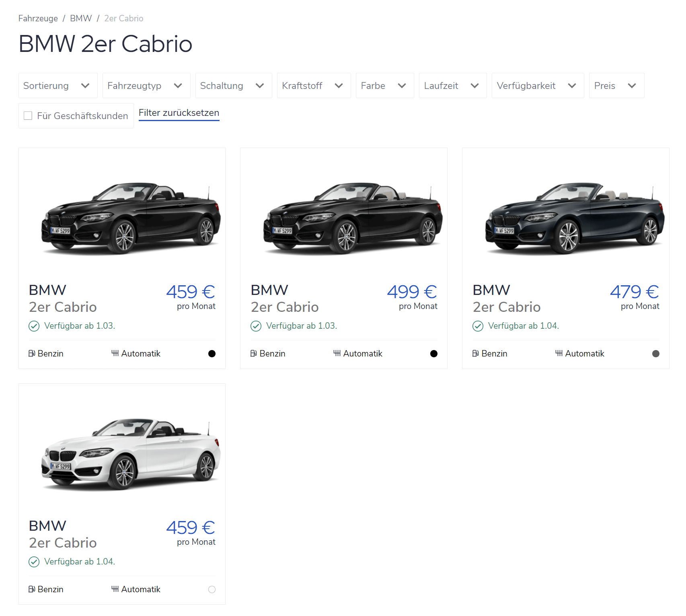The width and height of the screenshot is (686, 616).
Task: Click the fuel pump icon on the 499 € card
Action: (253, 354)
